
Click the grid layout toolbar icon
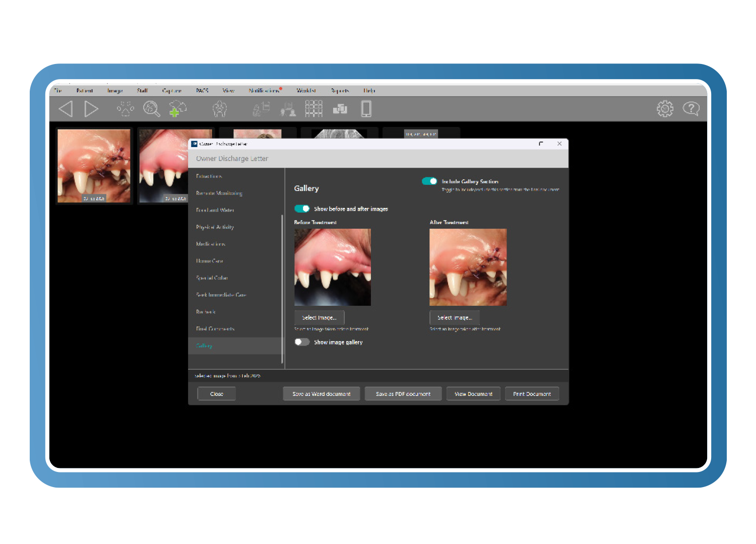coord(313,109)
